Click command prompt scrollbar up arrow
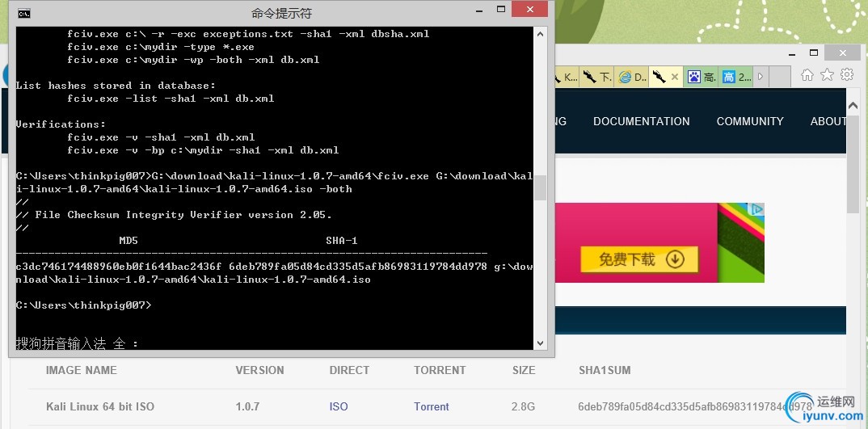Screen dimensions: 868x429 (541, 33)
